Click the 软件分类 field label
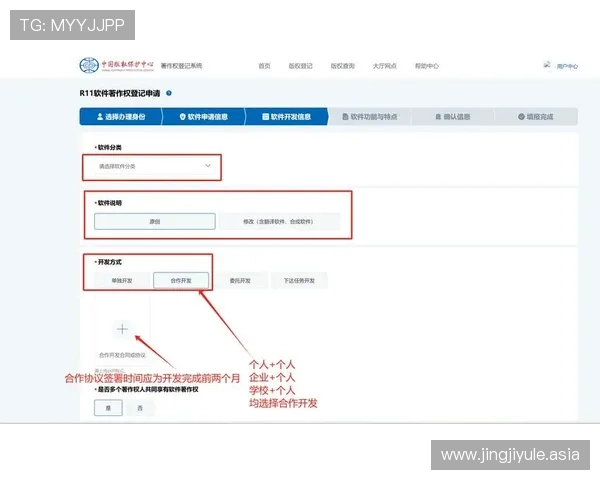 109,147
